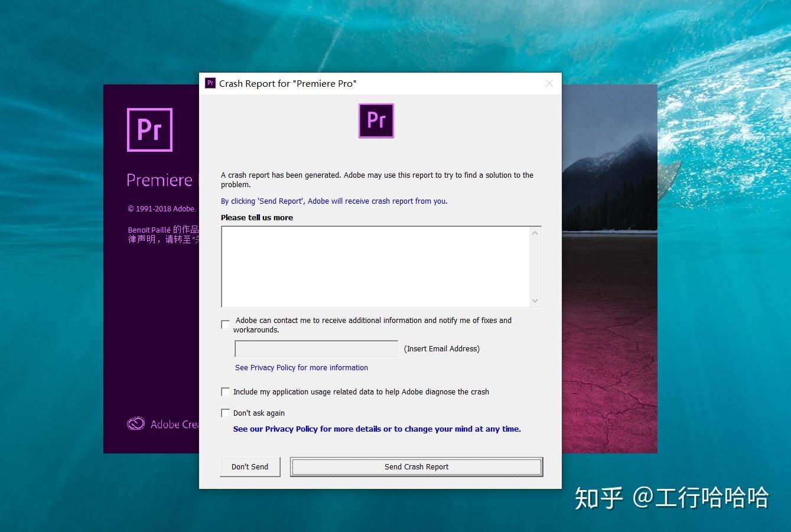Click the large Pr logo in crash dialog
The height and width of the screenshot is (532, 791).
(376, 121)
